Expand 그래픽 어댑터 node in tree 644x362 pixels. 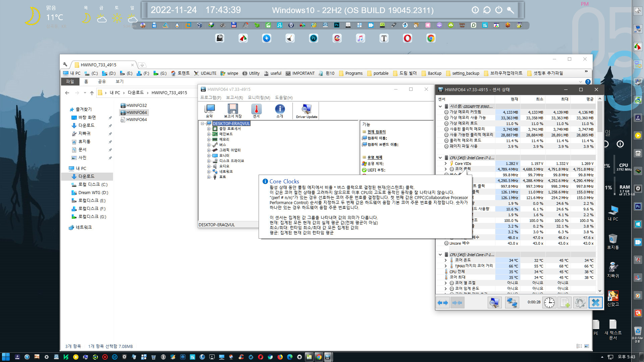click(209, 150)
